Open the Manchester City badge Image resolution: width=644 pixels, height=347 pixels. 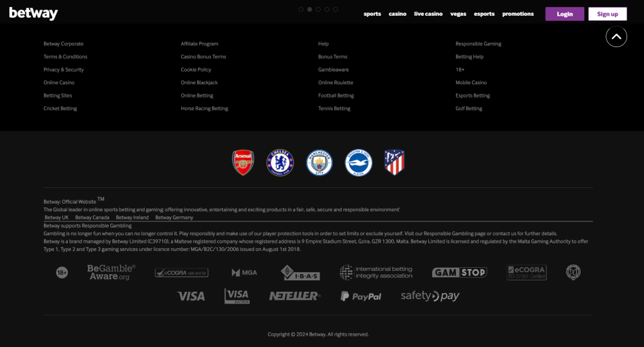click(319, 163)
